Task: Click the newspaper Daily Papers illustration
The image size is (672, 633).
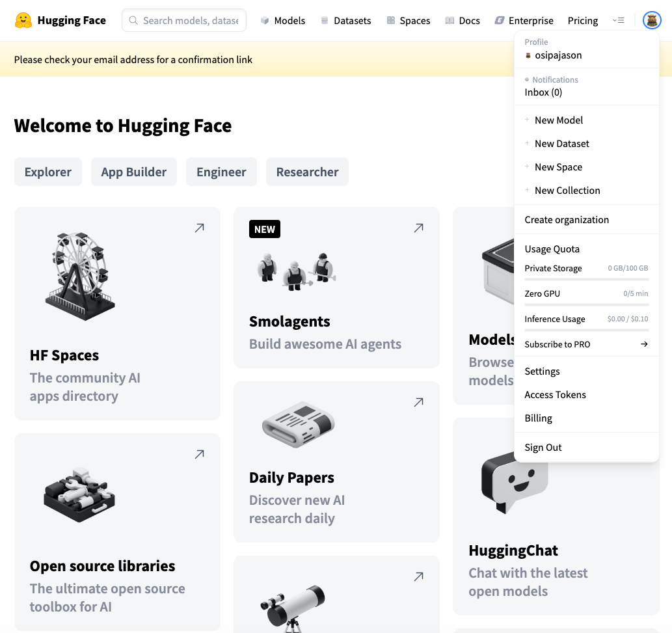Action: coord(299,424)
